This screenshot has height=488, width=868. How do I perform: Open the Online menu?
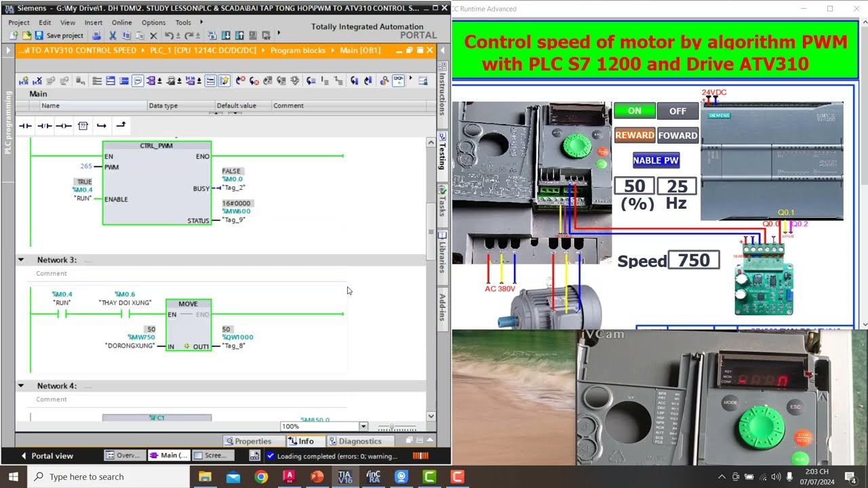[x=121, y=22]
